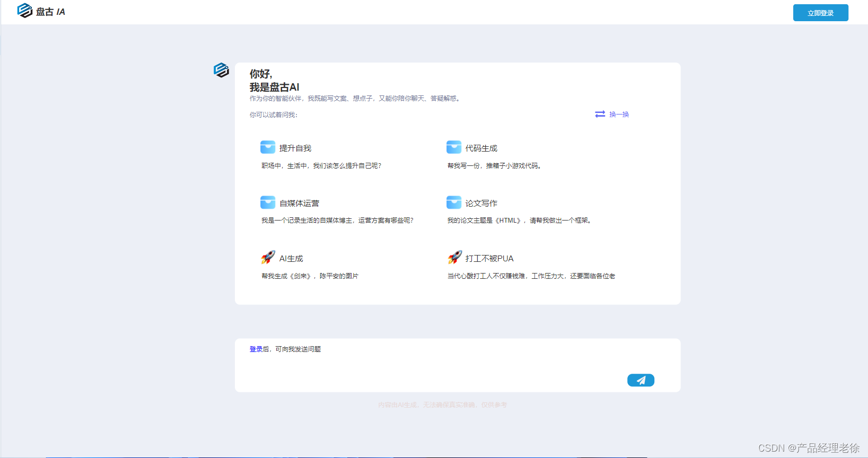868x458 pixels.
Task: Click the 盘古 IA logo in header
Action: pos(41,11)
